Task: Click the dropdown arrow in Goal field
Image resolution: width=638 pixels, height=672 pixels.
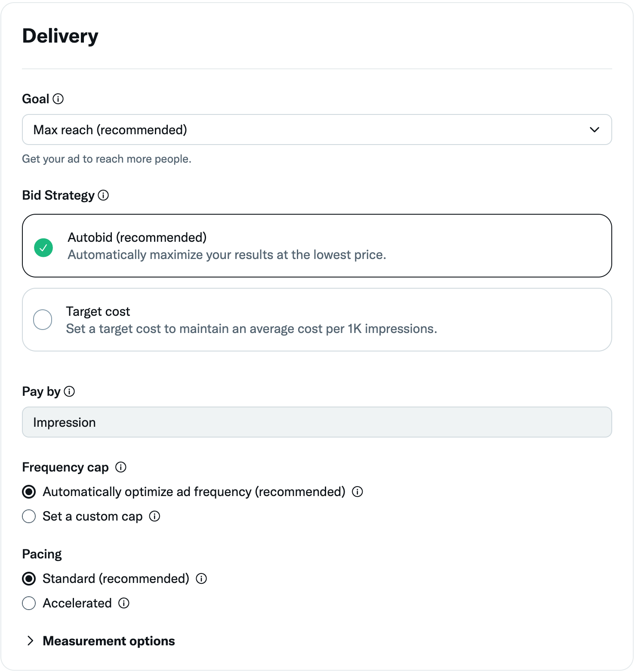Action: (x=595, y=129)
